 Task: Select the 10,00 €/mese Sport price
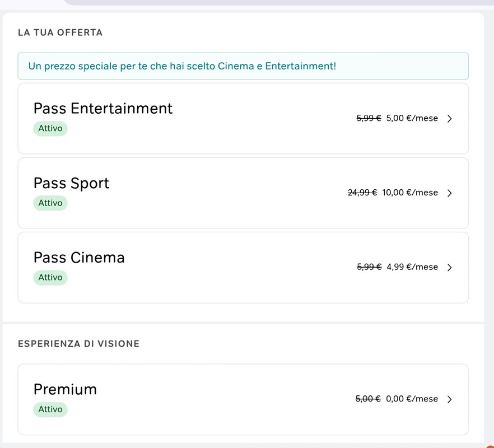tap(410, 193)
